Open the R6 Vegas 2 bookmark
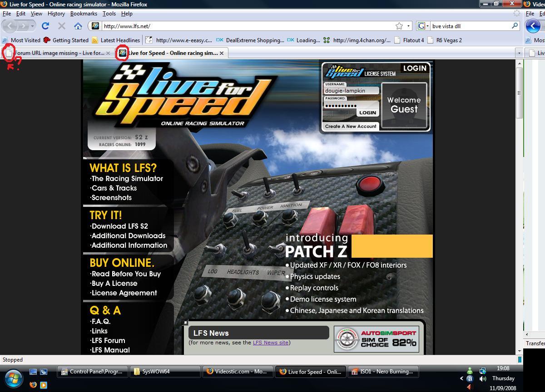Viewport: 545px width, 392px height. 445,40
